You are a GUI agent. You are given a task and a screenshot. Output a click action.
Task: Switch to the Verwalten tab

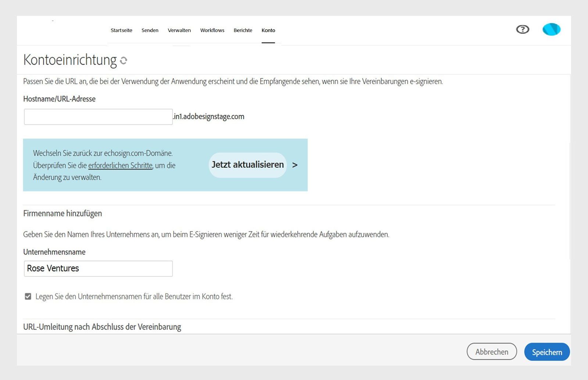(x=179, y=30)
